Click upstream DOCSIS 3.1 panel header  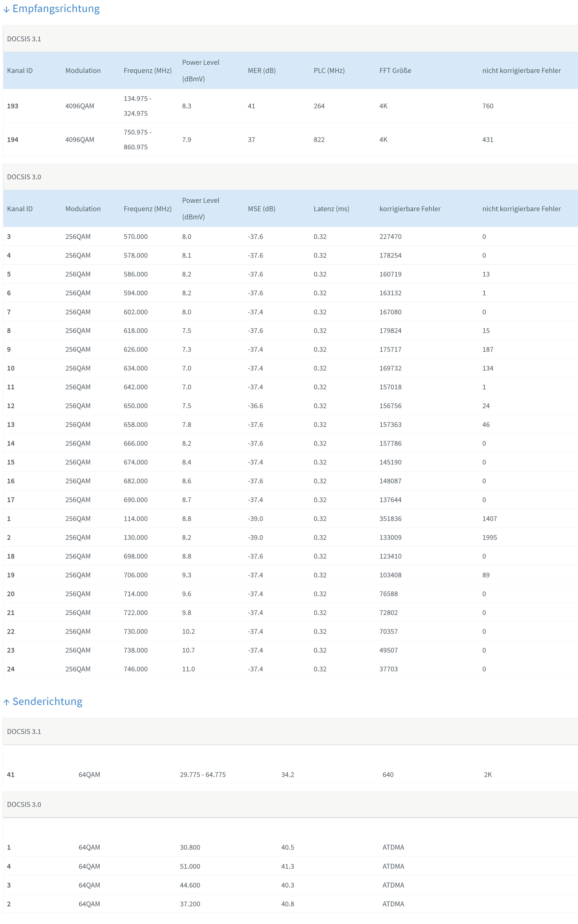pyautogui.click(x=24, y=731)
